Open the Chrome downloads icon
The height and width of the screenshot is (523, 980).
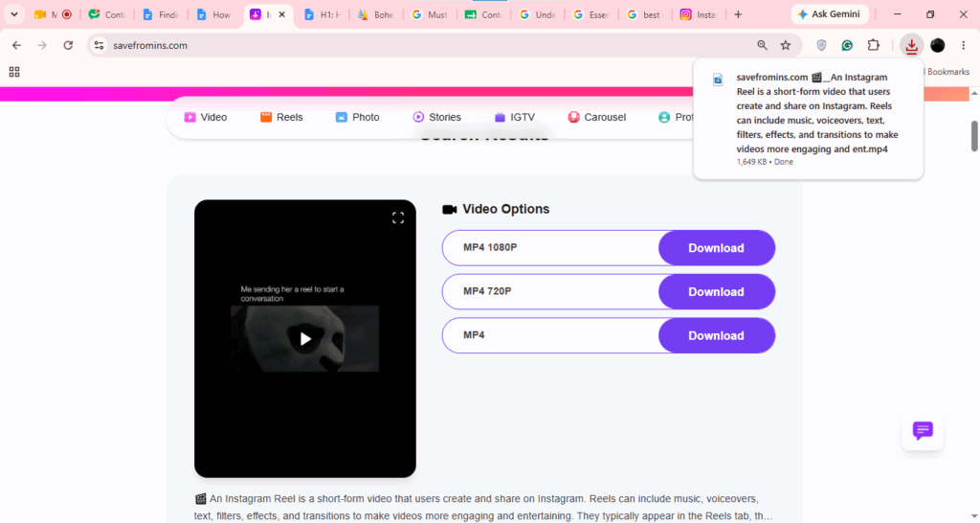pos(911,45)
